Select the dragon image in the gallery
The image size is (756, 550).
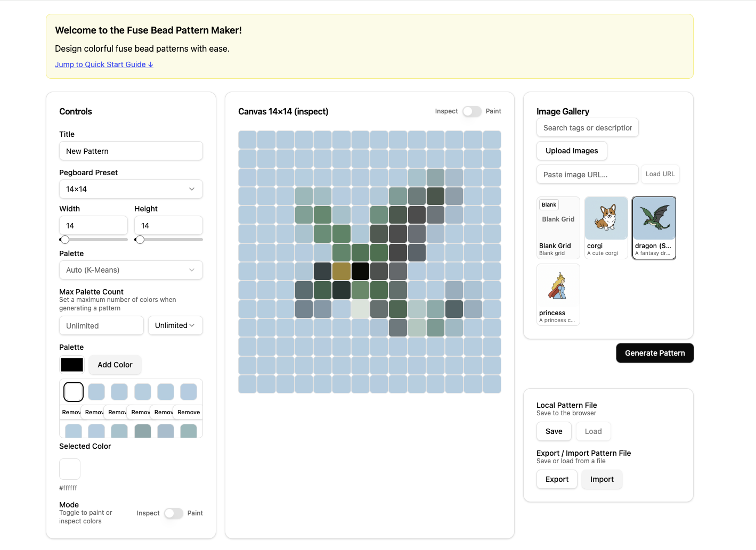click(x=654, y=228)
